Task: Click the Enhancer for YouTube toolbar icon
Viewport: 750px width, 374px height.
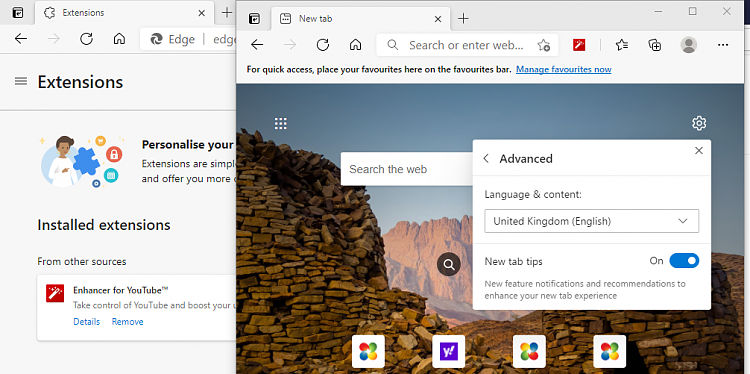Action: pyautogui.click(x=579, y=45)
